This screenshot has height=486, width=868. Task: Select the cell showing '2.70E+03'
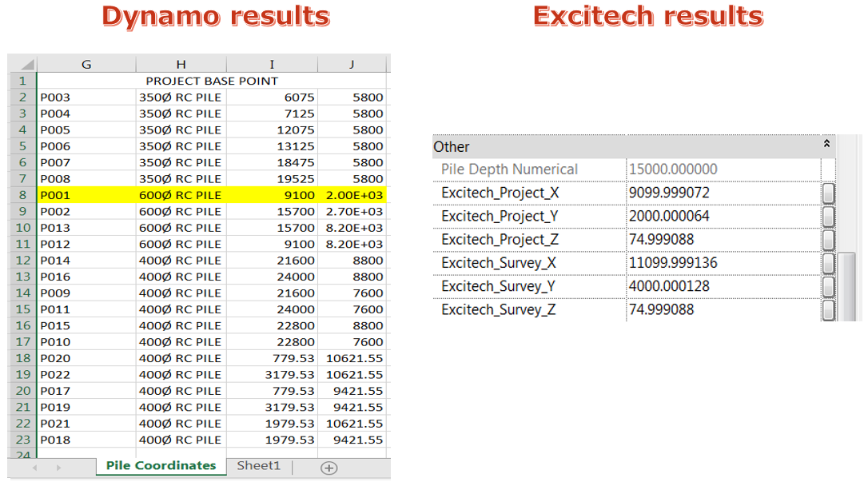[x=352, y=212]
